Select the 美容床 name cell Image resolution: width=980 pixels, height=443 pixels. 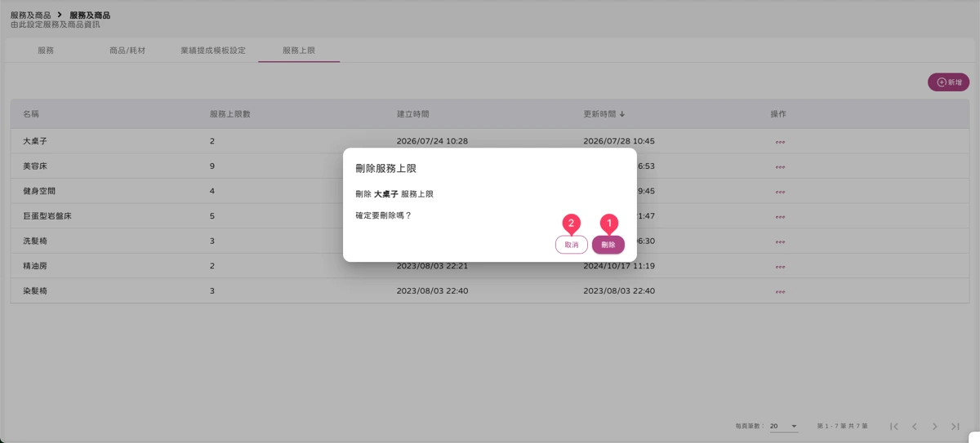35,166
